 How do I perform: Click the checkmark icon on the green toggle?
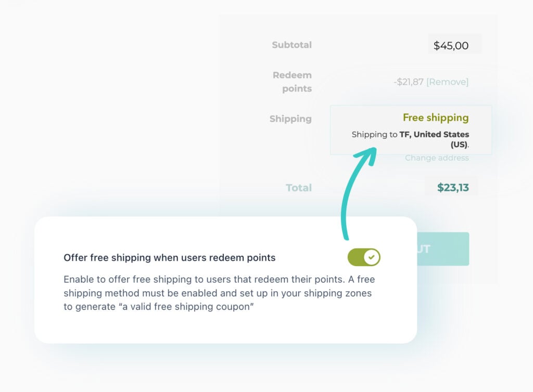click(x=371, y=257)
